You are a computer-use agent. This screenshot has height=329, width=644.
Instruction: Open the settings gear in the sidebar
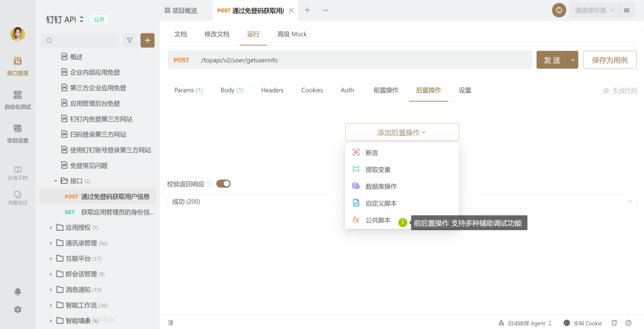18,310
